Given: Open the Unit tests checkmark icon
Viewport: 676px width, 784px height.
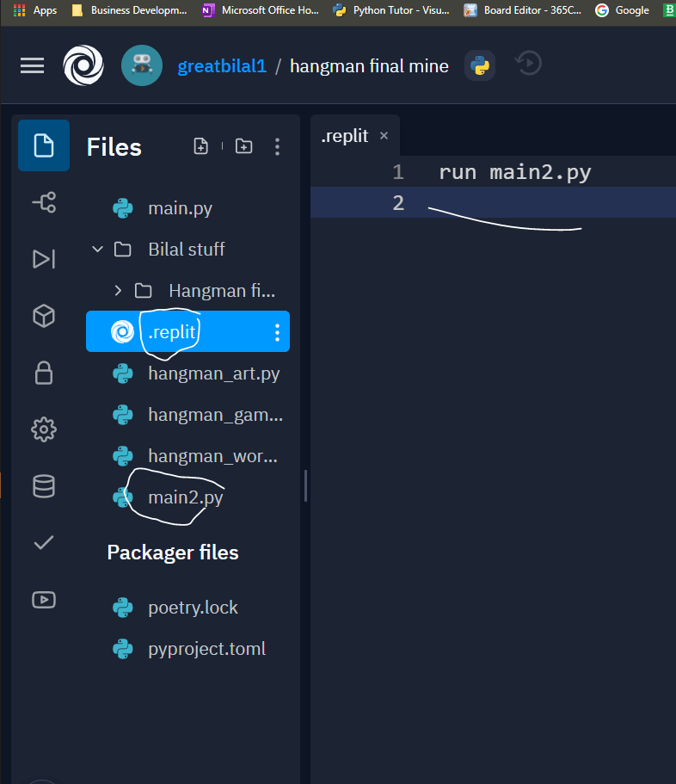Looking at the screenshot, I should coord(44,542).
